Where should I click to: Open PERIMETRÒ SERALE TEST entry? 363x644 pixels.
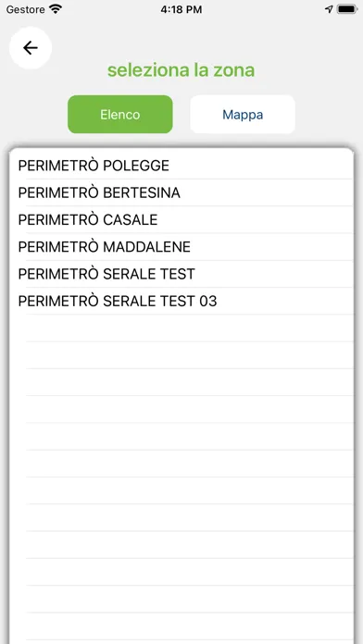point(181,274)
